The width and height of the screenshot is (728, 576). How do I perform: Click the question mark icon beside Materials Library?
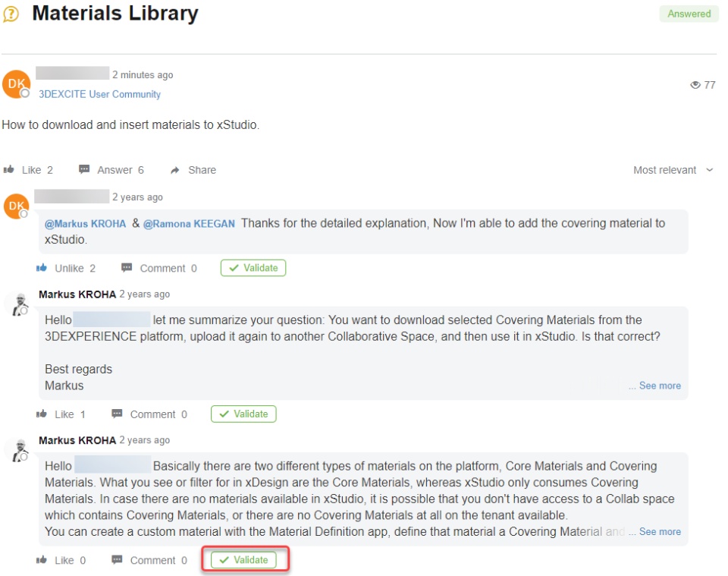(x=11, y=14)
